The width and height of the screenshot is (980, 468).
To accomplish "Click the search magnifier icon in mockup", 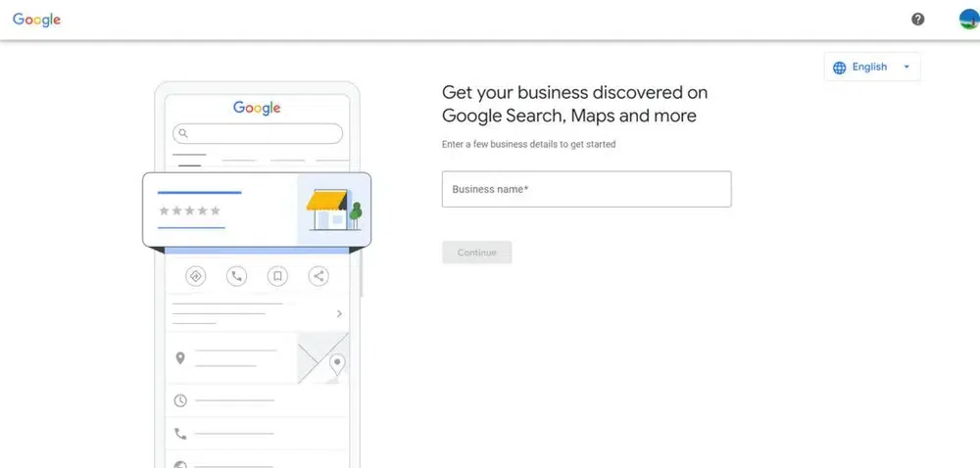I will point(183,133).
